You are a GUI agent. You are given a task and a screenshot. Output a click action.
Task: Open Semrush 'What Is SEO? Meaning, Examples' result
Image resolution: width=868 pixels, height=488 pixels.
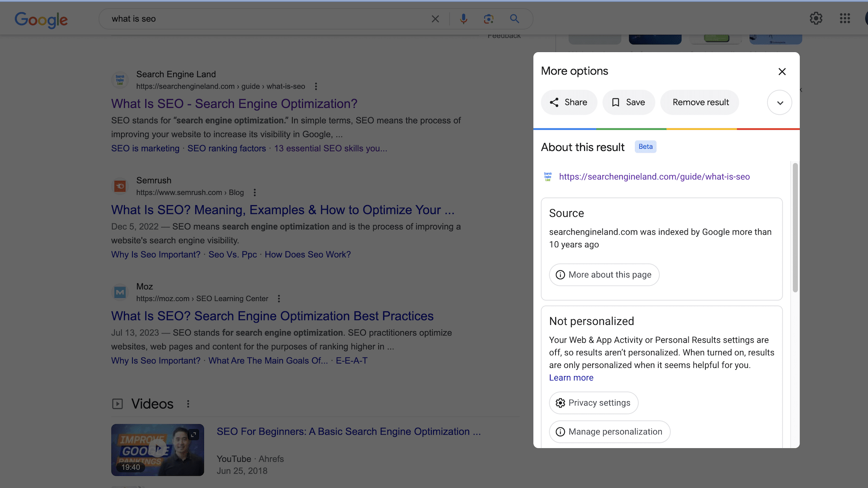tap(283, 210)
